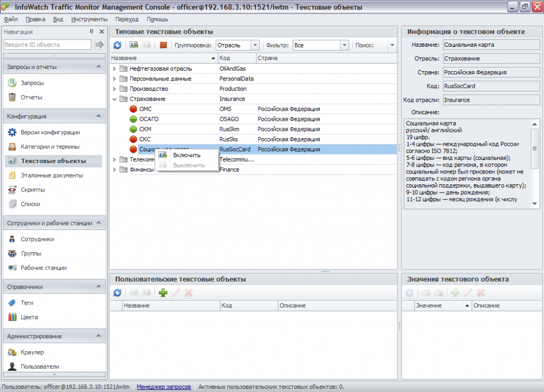Open the Помощь menu

click(x=157, y=19)
